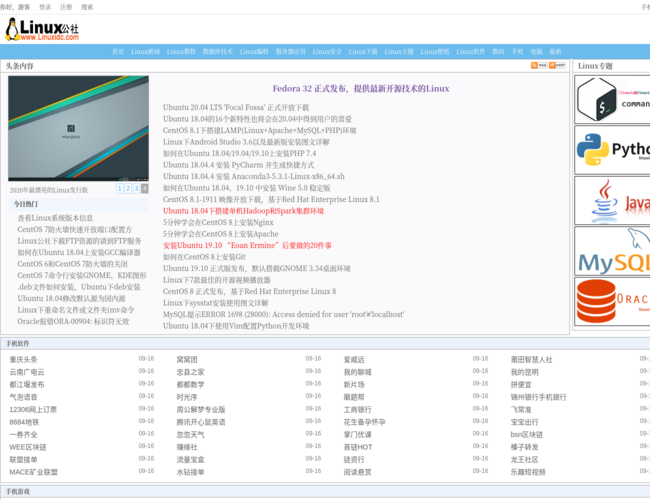The image size is (650, 500).
Task: Open 12306网上订票 app entry
Action: point(33,410)
